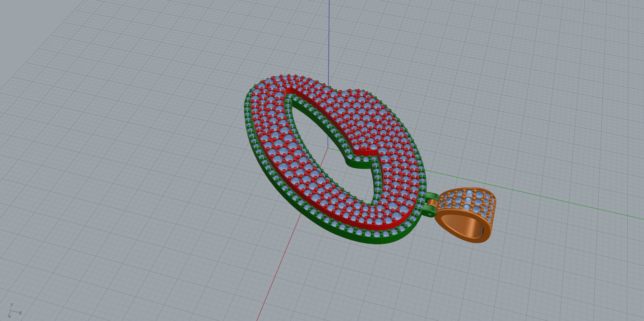Click the world axes icon in the corner
Image resolution: width=644 pixels, height=321 pixels.
coord(14,311)
